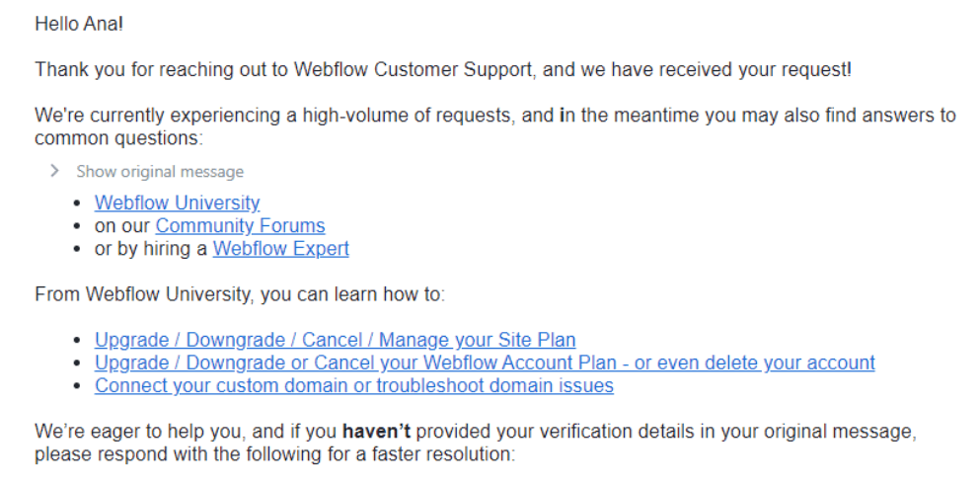Image resolution: width=980 pixels, height=486 pixels.
Task: Click the on our text before Community Forums
Action: (x=122, y=226)
